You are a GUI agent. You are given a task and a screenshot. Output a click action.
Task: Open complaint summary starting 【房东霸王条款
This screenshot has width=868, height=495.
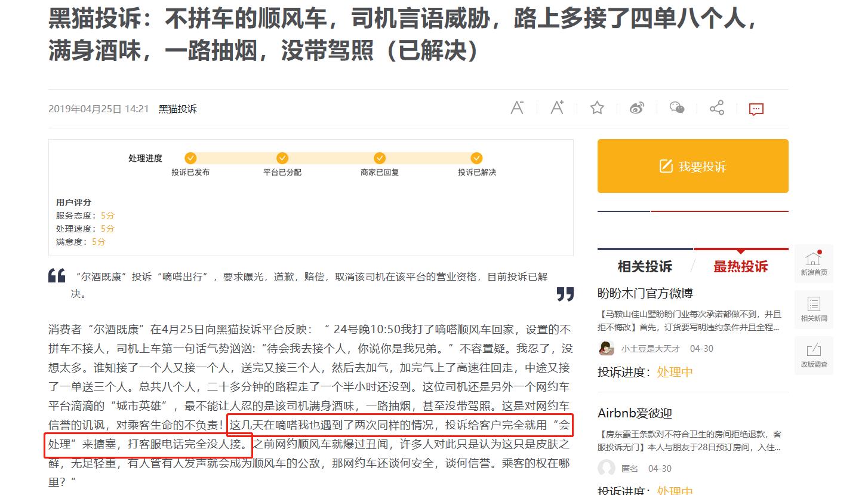coord(690,441)
